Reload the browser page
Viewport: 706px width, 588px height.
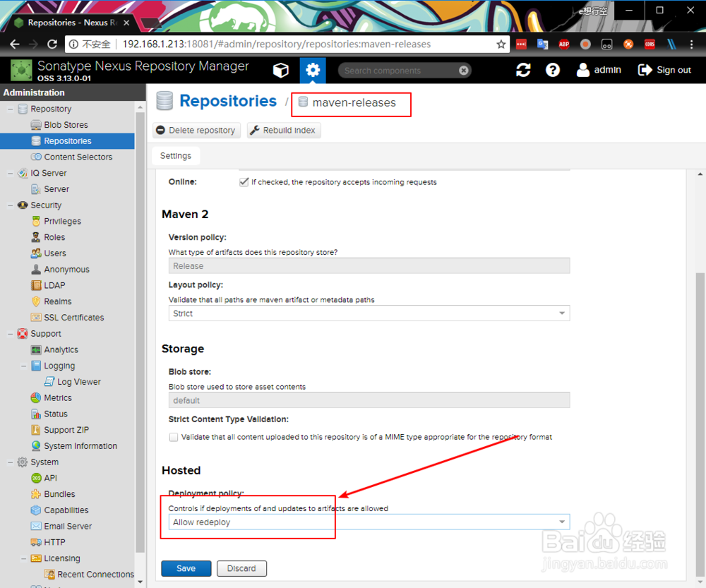52,44
